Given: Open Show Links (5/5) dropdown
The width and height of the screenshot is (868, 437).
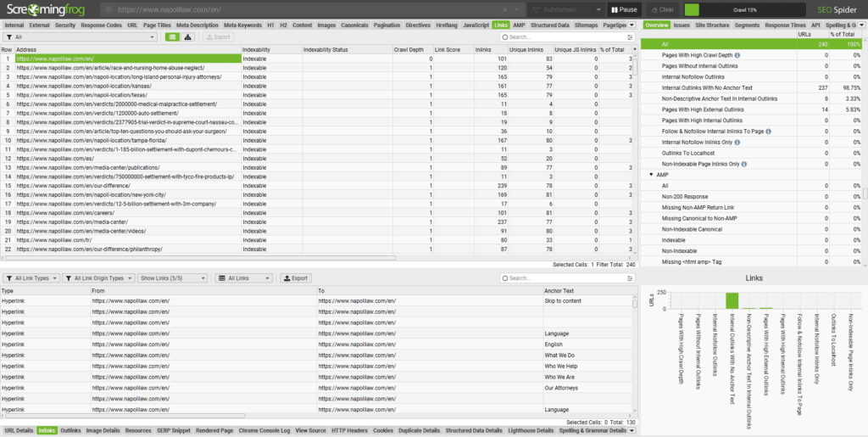Looking at the screenshot, I should pos(173,278).
